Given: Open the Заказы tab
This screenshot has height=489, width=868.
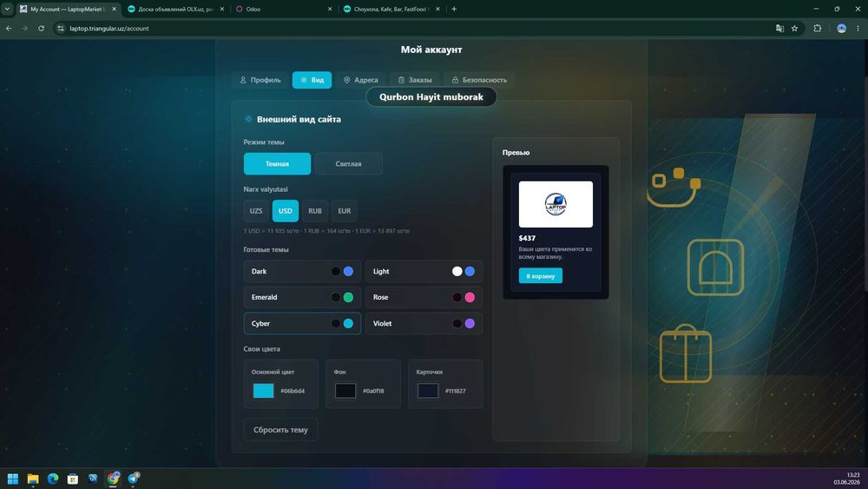Looking at the screenshot, I should click(415, 80).
